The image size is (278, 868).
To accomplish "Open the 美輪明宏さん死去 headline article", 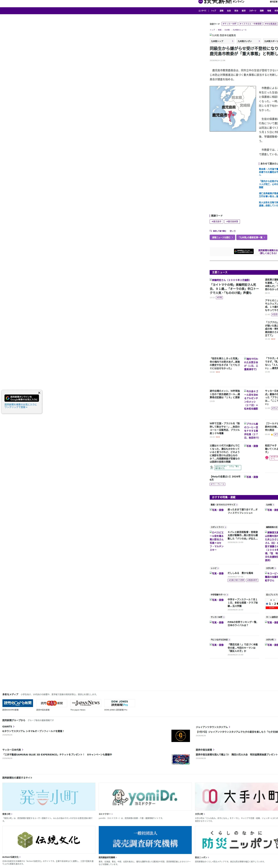I will pos(234,289).
